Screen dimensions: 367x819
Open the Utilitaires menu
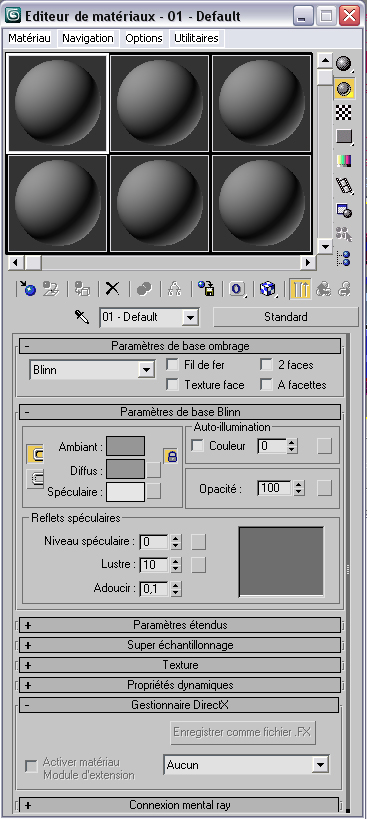[x=196, y=38]
